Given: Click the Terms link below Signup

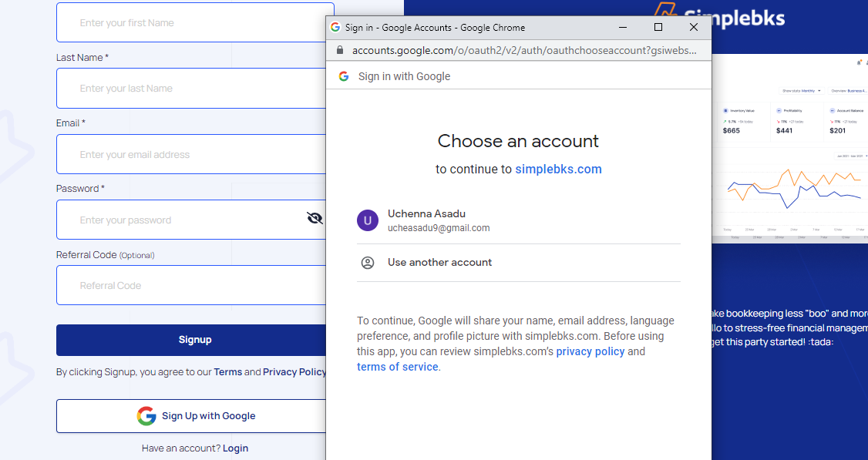Looking at the screenshot, I should (227, 372).
